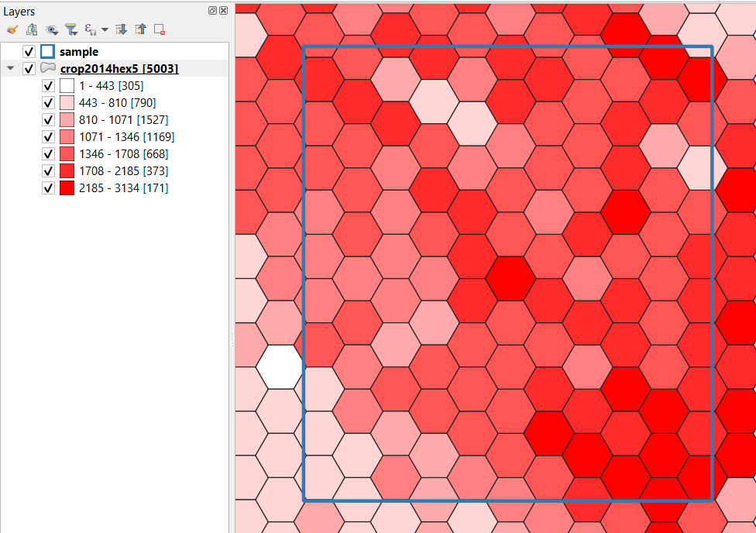Click the Add Group icon

click(x=32, y=29)
